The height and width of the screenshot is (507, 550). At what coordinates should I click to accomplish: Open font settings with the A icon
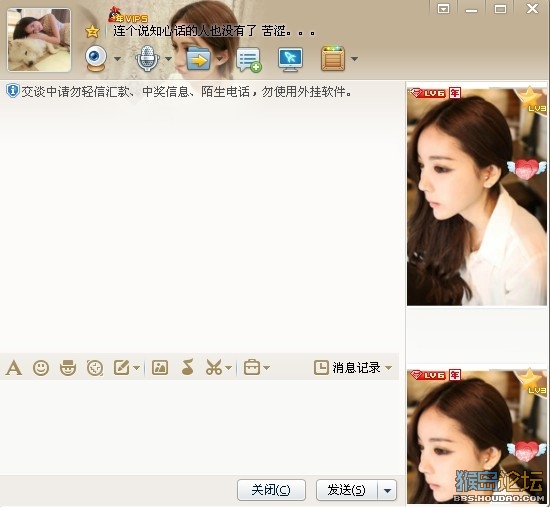(x=14, y=368)
